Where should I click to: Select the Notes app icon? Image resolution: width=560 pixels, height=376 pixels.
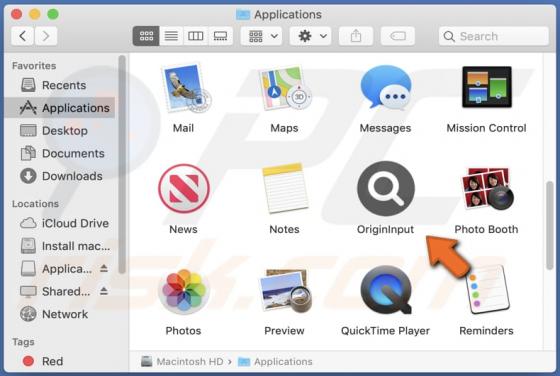point(285,188)
